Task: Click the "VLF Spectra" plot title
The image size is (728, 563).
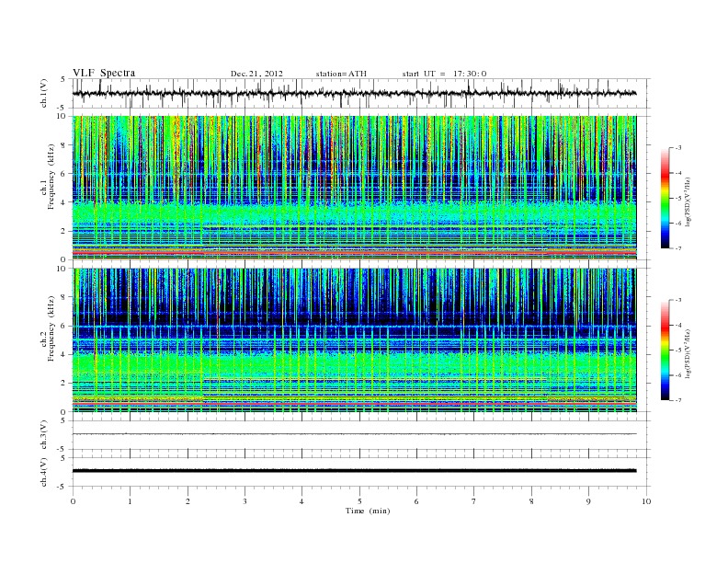Action: click(x=104, y=73)
